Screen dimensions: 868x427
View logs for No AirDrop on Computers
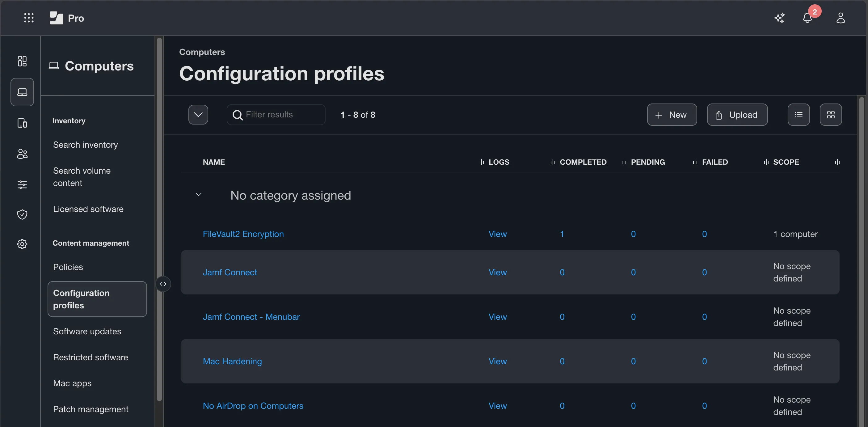click(497, 406)
